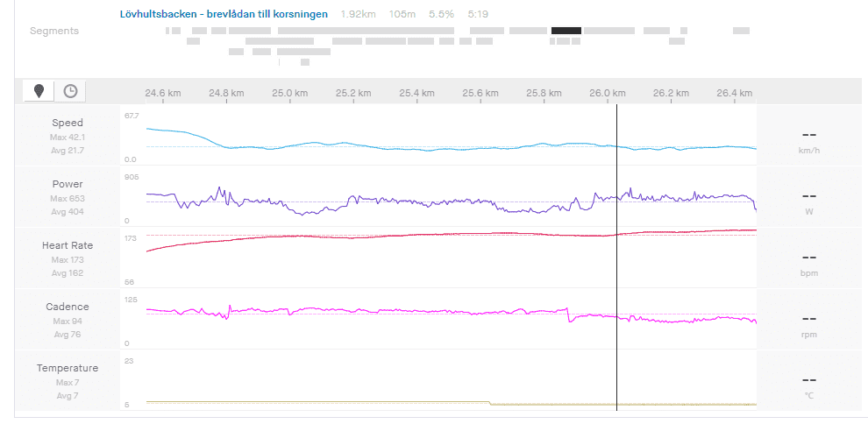868x431 pixels.
Task: Select the Cadence stream label
Action: (x=68, y=307)
